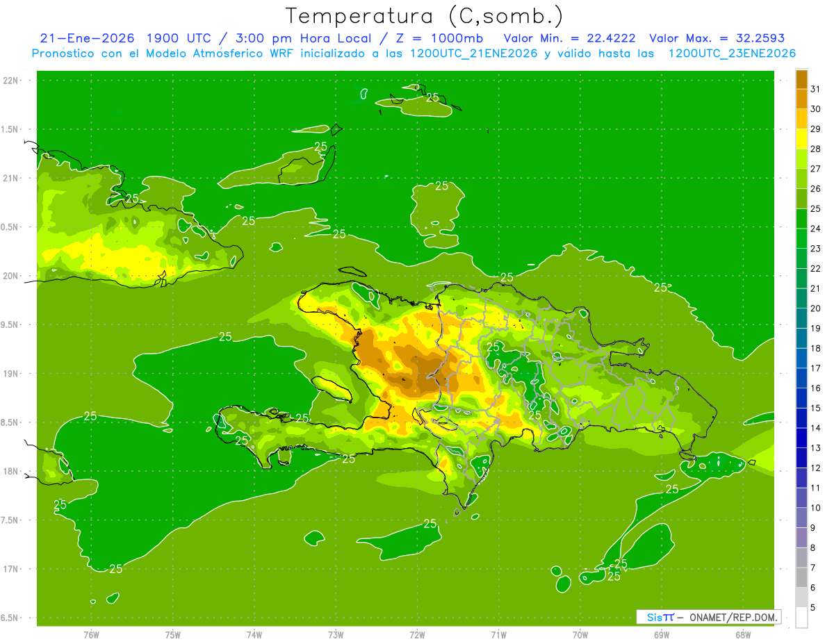Click the "70W" longitude axis label
Viewport: 834px width, 644px height.
(x=580, y=634)
